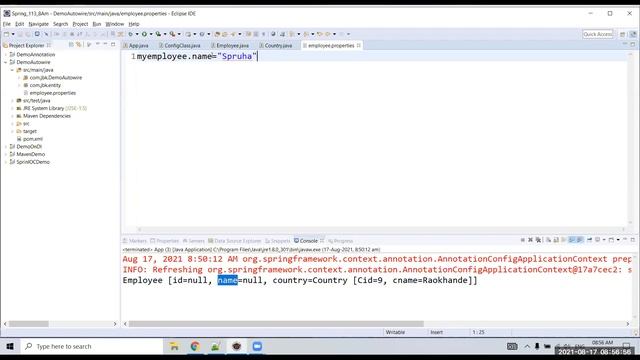
Task: Click the Windows Start button
Action: 10,347
